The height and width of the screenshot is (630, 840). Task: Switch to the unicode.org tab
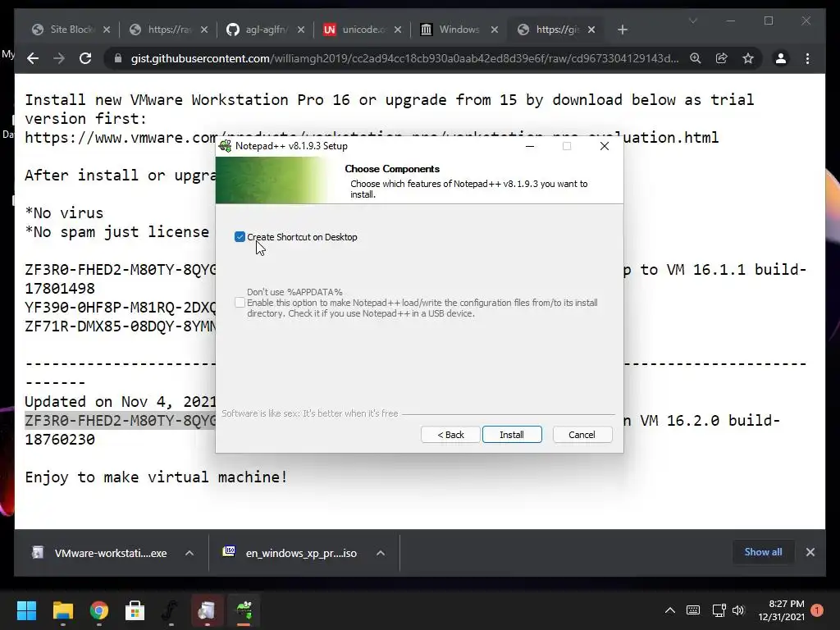pyautogui.click(x=362, y=30)
